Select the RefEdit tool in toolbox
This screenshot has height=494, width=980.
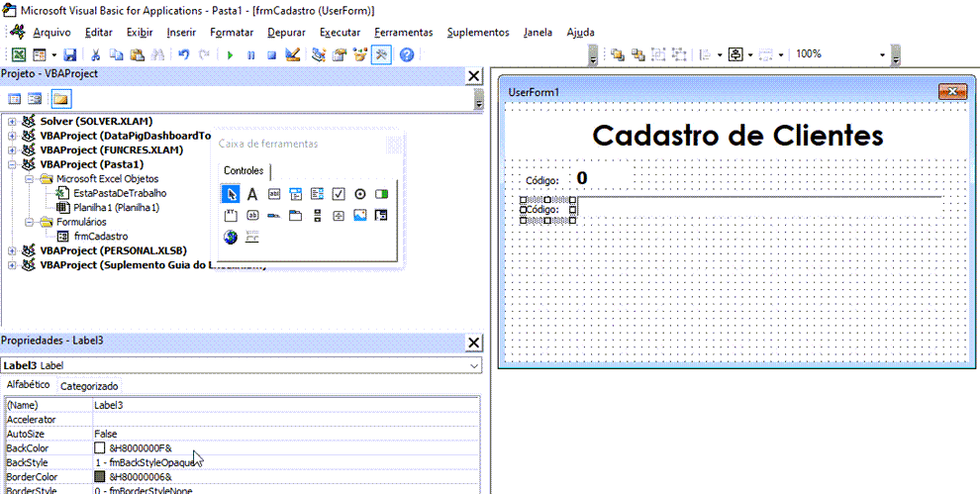point(381,216)
